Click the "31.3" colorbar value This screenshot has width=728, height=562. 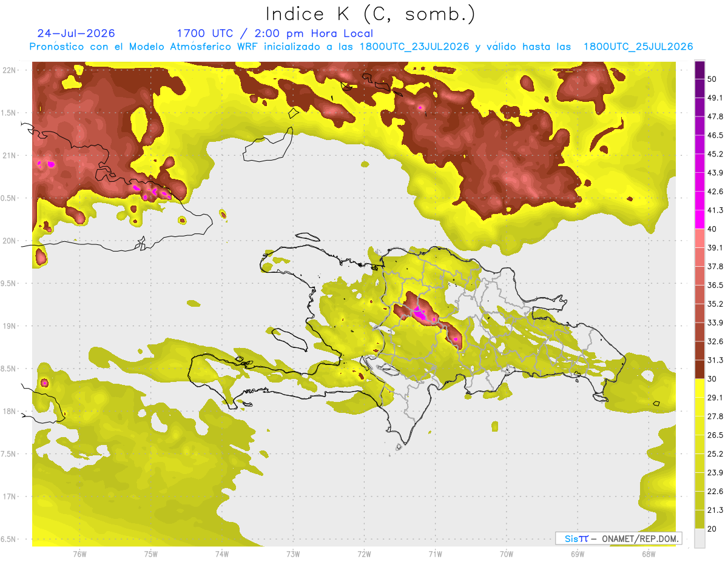(715, 360)
